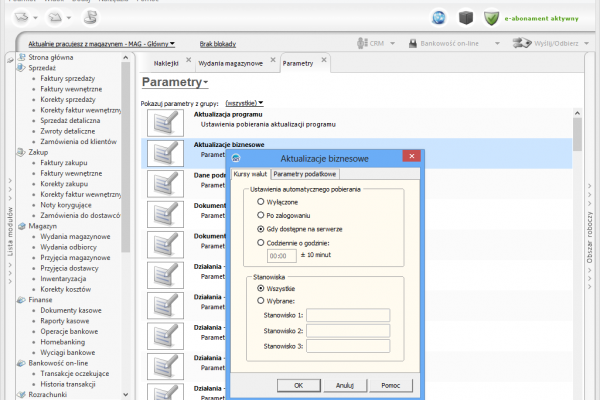
Task: Click the green shield e-abonament icon
Action: (492, 17)
